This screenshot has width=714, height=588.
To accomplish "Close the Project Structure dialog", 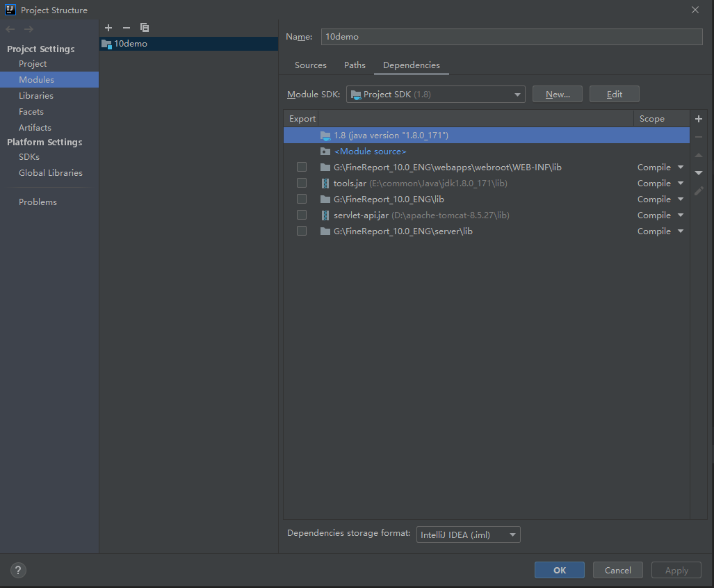I will 695,10.
